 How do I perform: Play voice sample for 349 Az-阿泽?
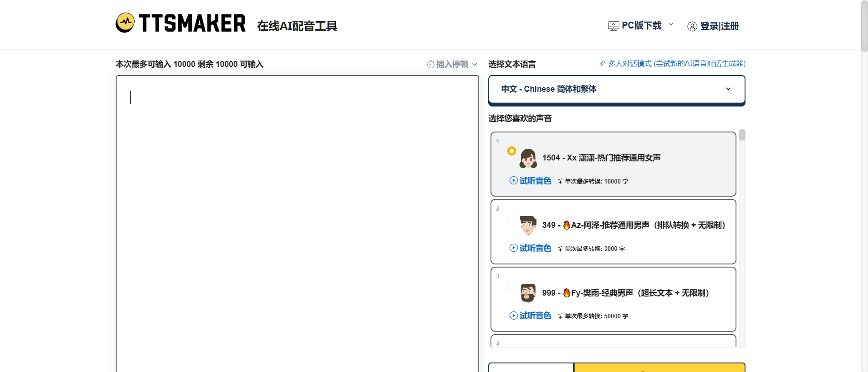pyautogui.click(x=530, y=248)
